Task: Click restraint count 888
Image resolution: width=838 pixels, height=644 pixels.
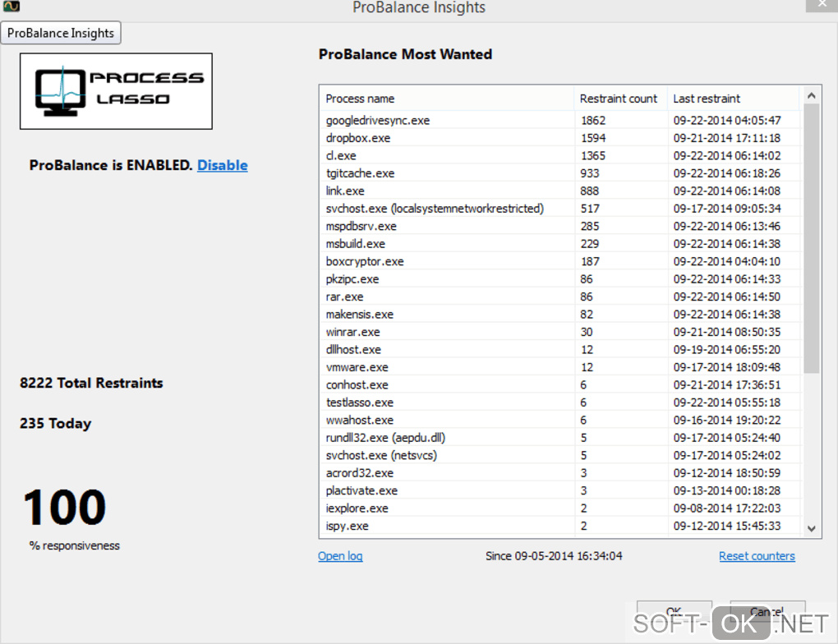Action: (x=590, y=191)
